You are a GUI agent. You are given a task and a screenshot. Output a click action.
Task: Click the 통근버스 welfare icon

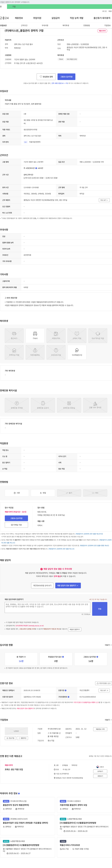(x=14, y=336)
